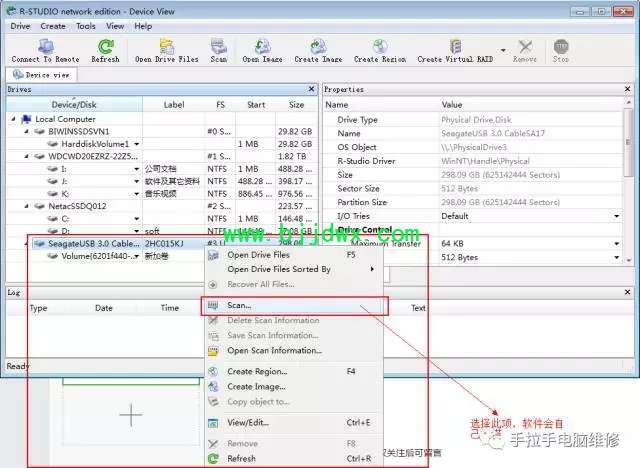The width and height of the screenshot is (640, 468).
Task: Collapse the BIWINSSDSVN1 drive node
Action: pyautogui.click(x=27, y=131)
